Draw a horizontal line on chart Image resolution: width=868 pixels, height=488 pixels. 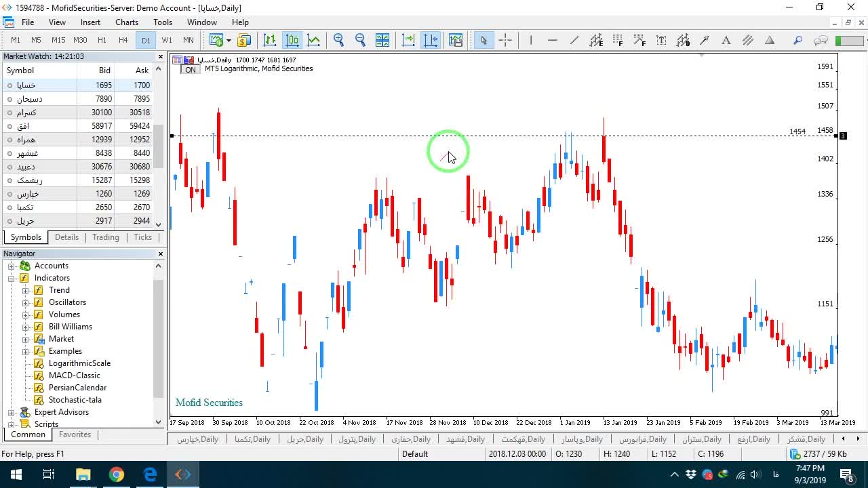(553, 40)
